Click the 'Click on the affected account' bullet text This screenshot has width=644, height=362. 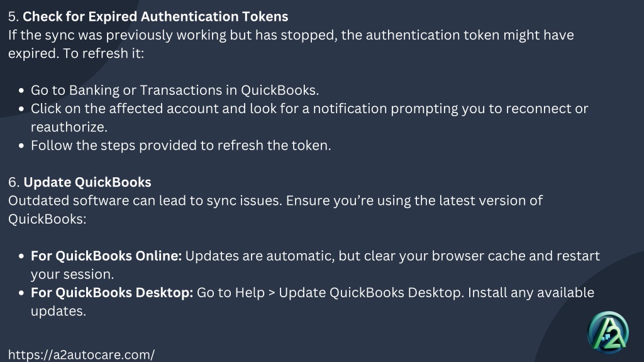[309, 118]
